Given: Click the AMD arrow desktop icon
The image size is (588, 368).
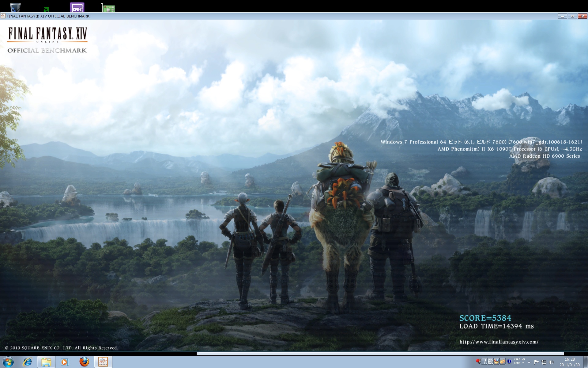Looking at the screenshot, I should coord(46,9).
